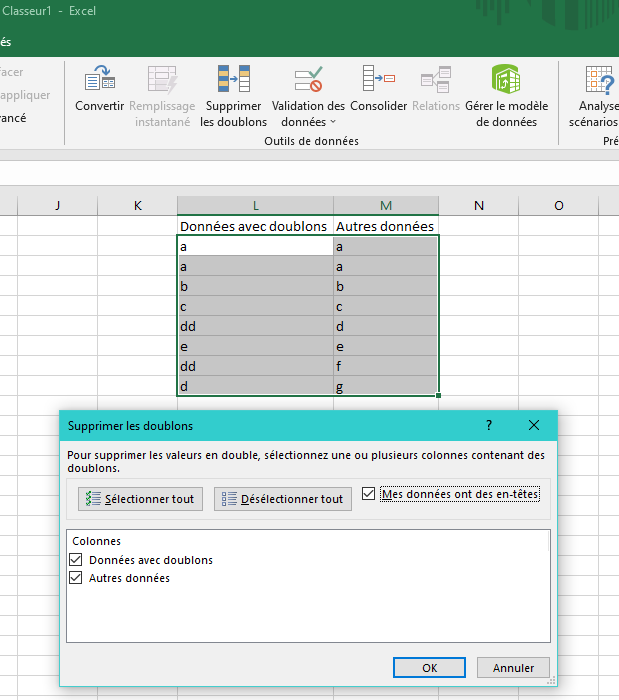This screenshot has height=700, width=619.
Task: Toggle Mes données ont des en-têtes checkbox
Action: (368, 493)
